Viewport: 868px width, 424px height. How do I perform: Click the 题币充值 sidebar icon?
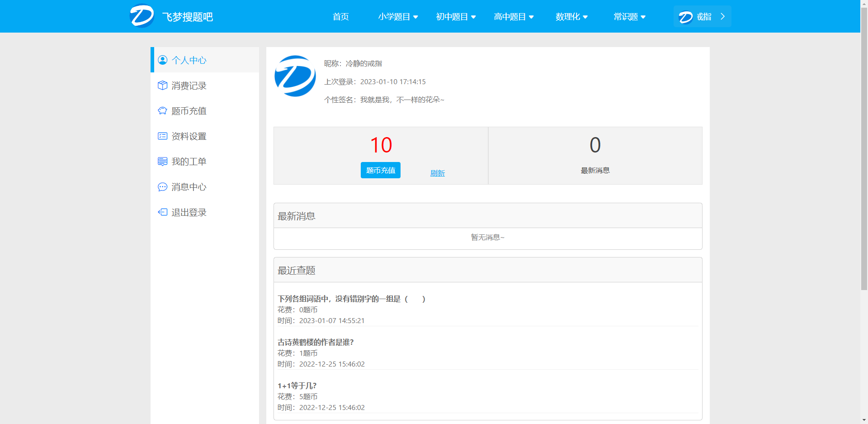coord(162,111)
